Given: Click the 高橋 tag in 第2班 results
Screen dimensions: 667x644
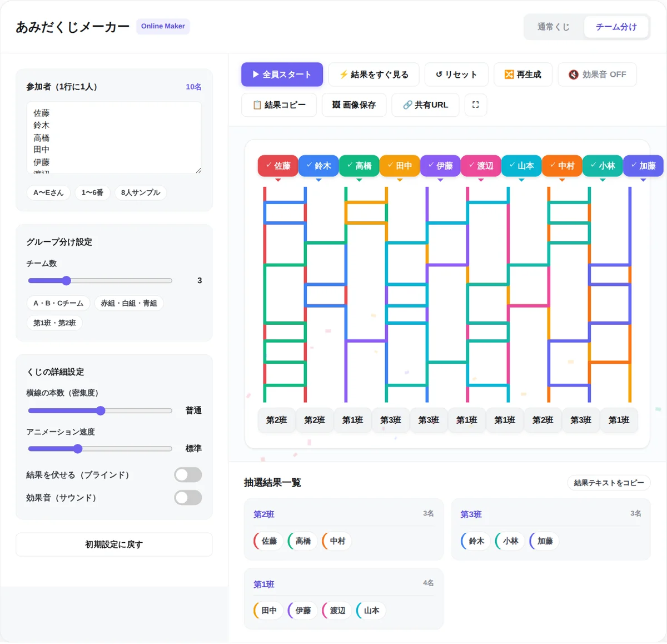Looking at the screenshot, I should [302, 541].
